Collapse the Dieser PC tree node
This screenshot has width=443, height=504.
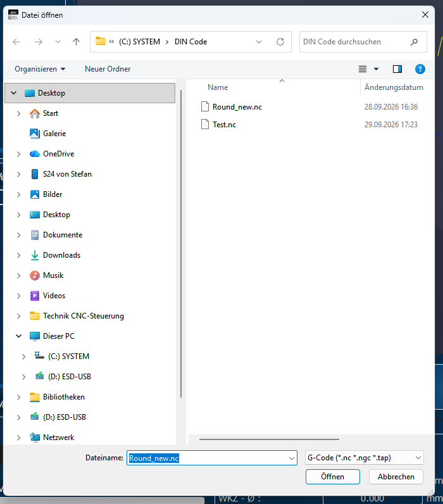tap(18, 336)
